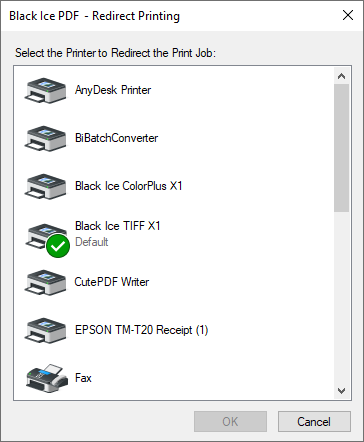This screenshot has width=364, height=442.
Task: Choose the BiBatchConverter text entry
Action: (x=116, y=138)
